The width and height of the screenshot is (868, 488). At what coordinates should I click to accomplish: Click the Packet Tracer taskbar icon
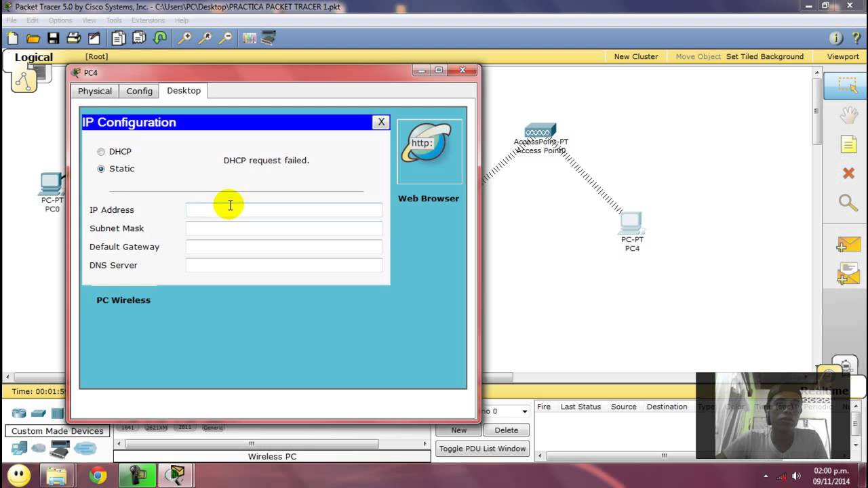pyautogui.click(x=176, y=476)
